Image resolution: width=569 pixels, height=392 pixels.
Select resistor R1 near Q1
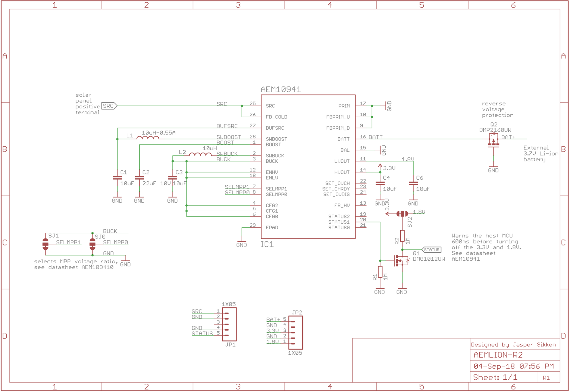(x=380, y=272)
